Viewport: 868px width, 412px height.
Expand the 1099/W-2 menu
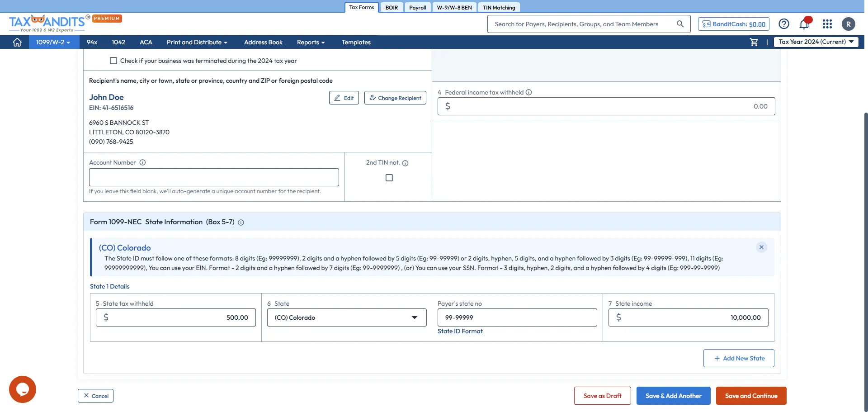(x=53, y=42)
